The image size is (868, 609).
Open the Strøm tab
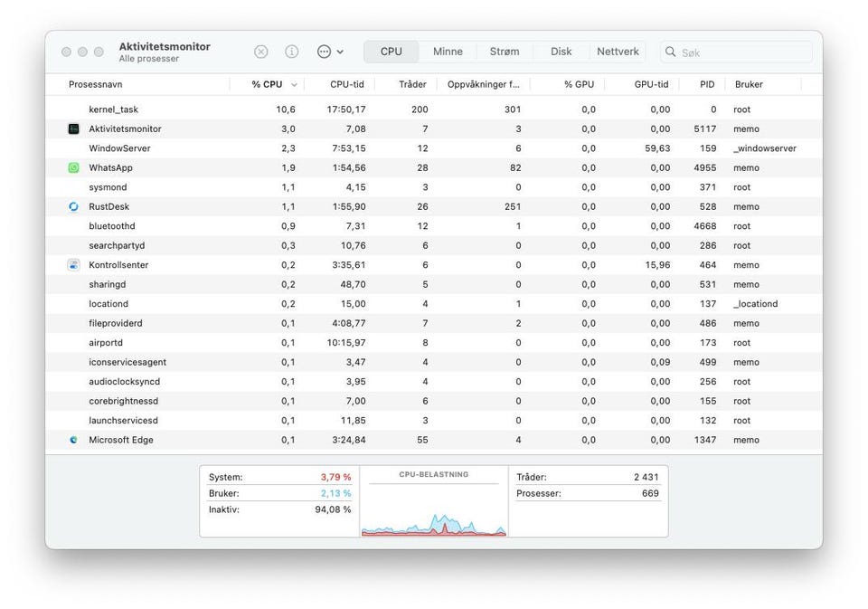coord(505,52)
